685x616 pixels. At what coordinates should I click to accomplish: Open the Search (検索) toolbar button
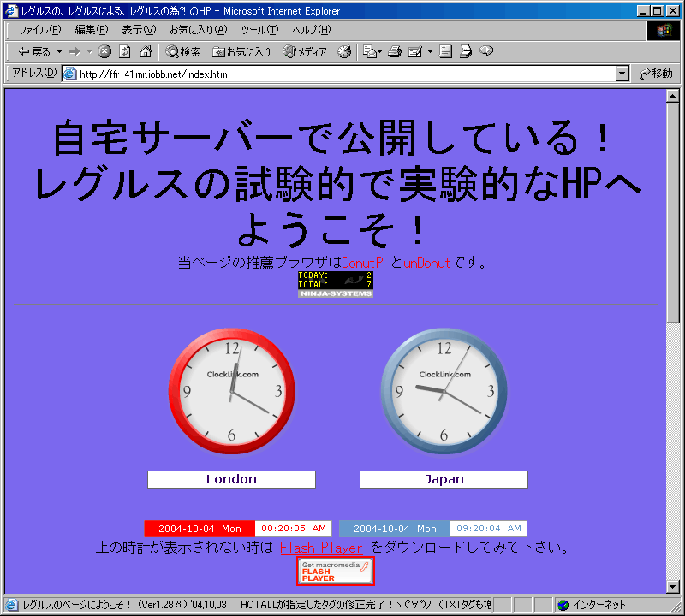click(x=183, y=52)
